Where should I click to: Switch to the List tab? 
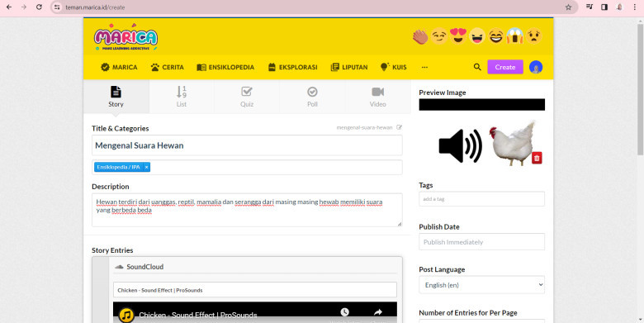coord(182,97)
